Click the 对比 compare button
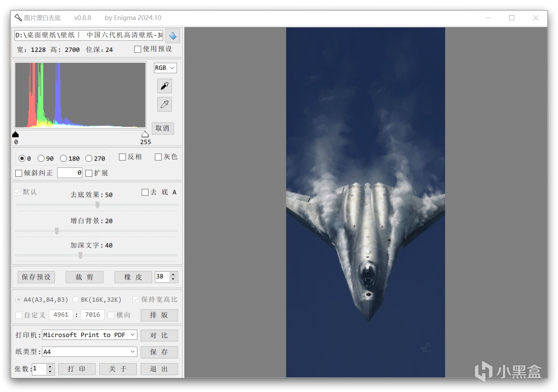 tap(159, 335)
